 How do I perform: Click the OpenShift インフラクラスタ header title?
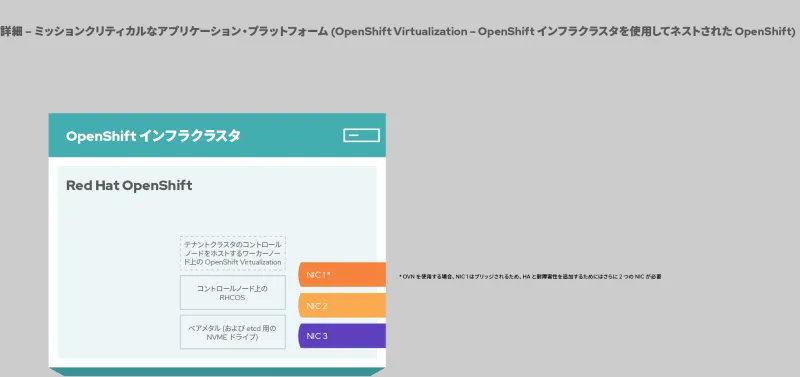[153, 136]
